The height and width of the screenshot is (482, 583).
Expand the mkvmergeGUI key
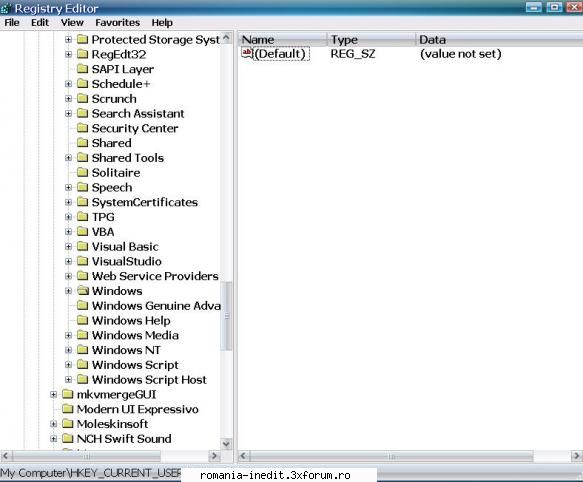(x=54, y=394)
